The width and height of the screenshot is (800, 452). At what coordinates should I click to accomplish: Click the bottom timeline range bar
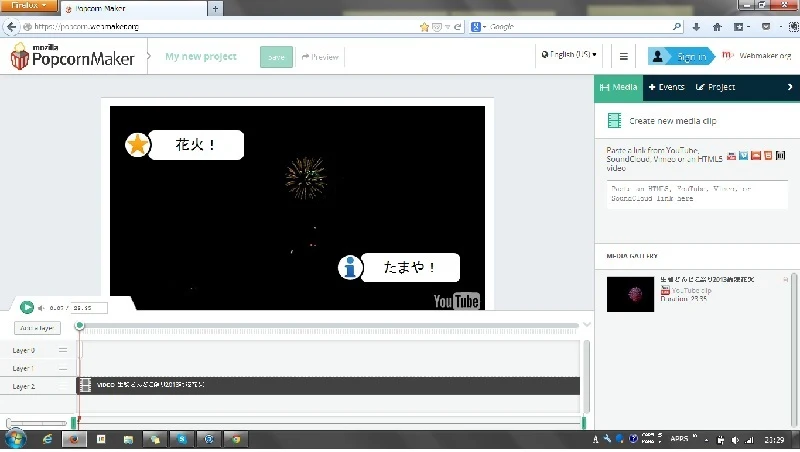329,422
